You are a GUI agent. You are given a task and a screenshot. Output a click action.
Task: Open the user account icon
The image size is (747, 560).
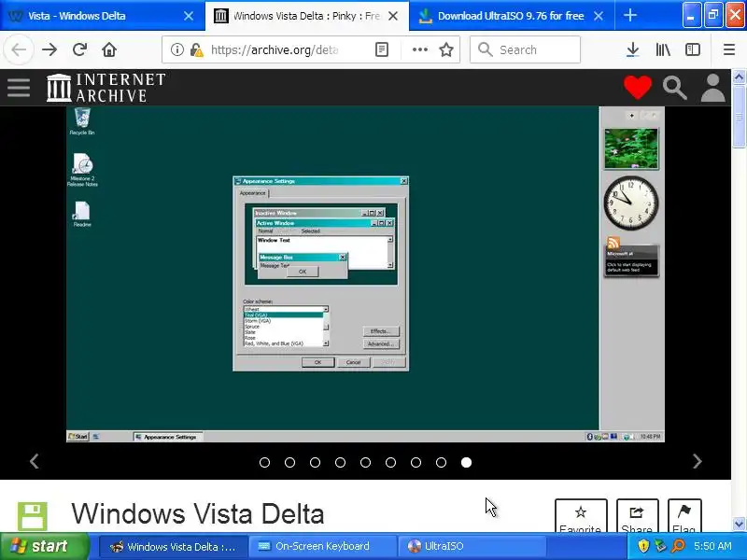(x=712, y=88)
